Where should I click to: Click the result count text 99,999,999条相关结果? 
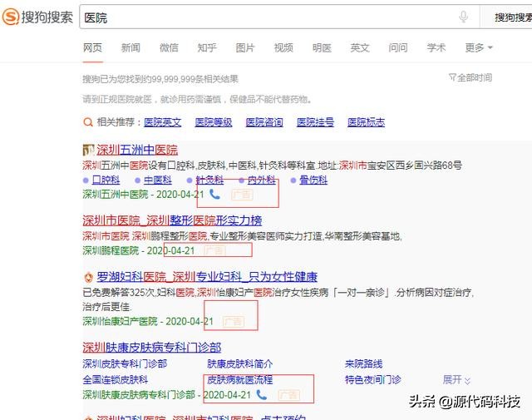tap(195, 79)
